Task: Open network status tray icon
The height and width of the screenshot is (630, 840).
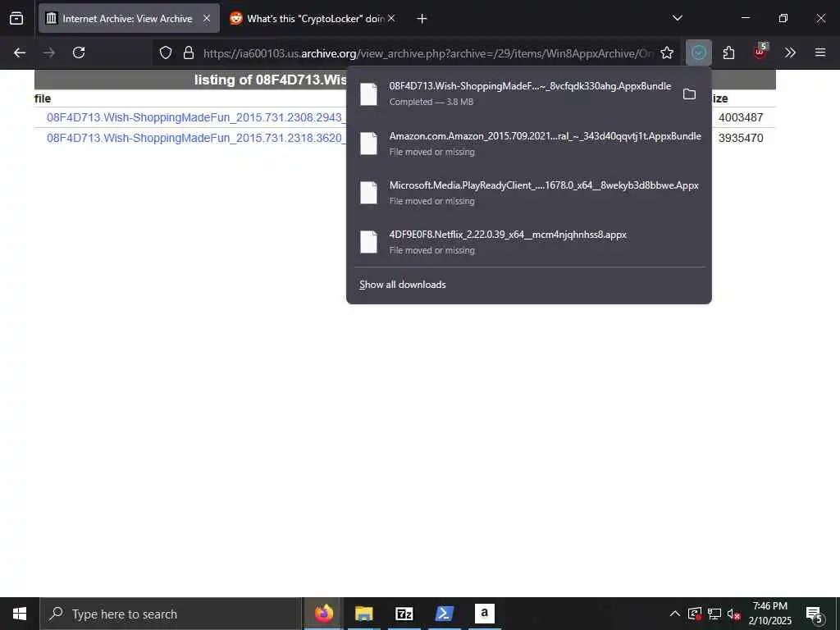Action: click(x=714, y=614)
